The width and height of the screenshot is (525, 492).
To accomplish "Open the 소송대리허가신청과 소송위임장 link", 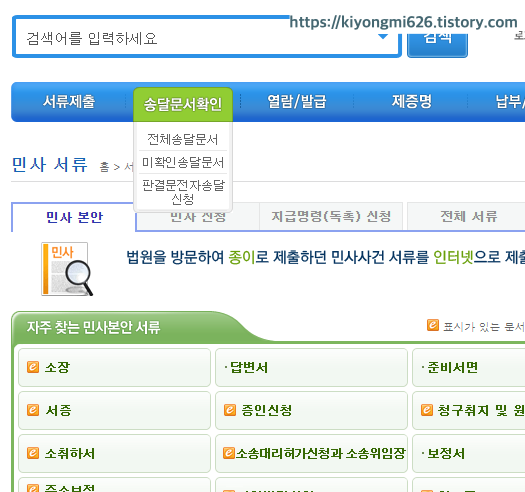I will (320, 453).
